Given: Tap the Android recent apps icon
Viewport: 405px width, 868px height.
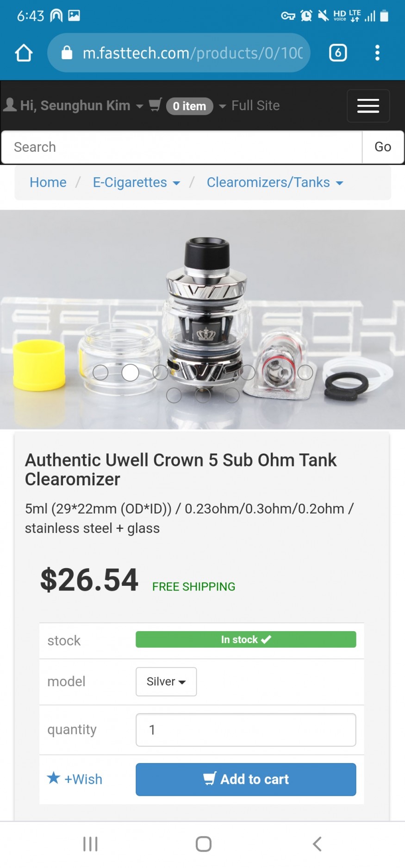Looking at the screenshot, I should [x=90, y=844].
